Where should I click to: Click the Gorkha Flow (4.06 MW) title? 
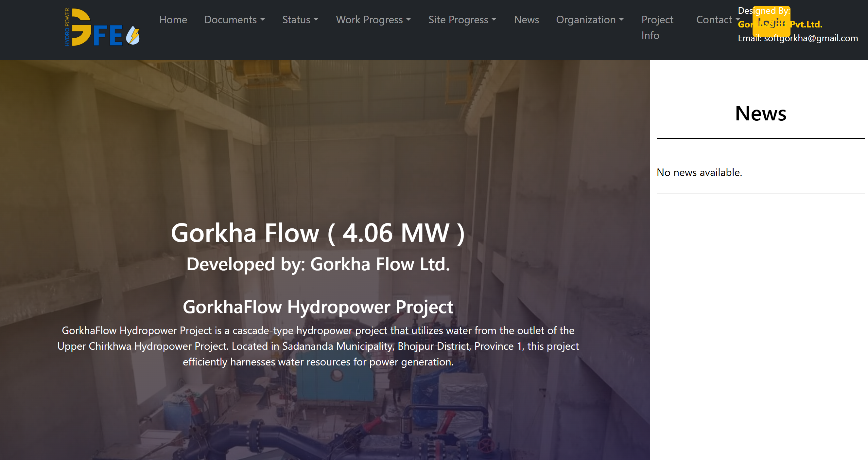click(318, 233)
